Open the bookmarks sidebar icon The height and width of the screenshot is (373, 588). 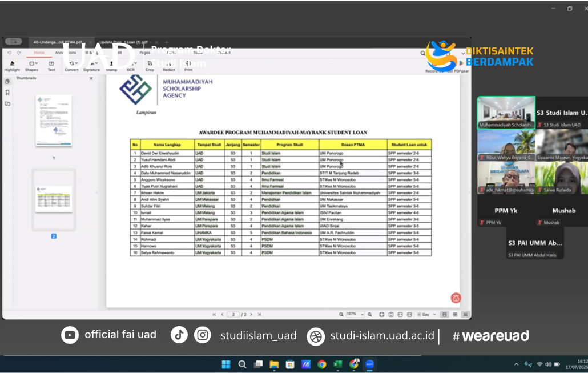pos(7,93)
